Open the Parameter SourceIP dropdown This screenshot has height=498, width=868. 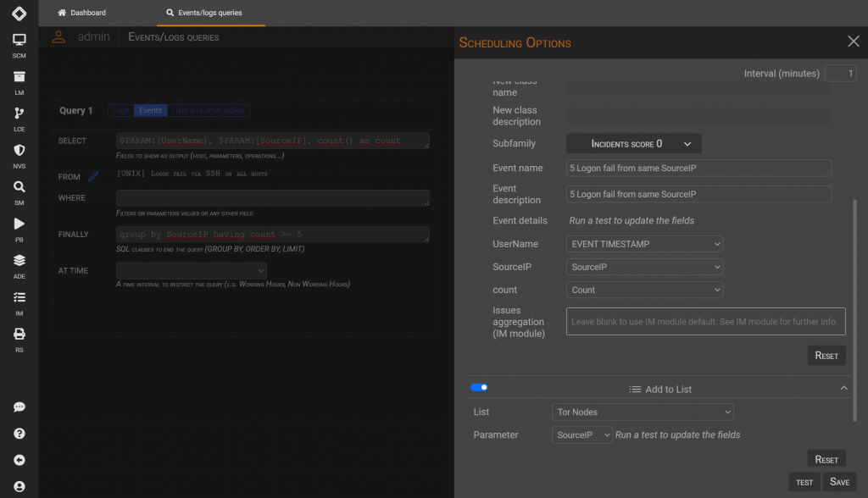[582, 435]
